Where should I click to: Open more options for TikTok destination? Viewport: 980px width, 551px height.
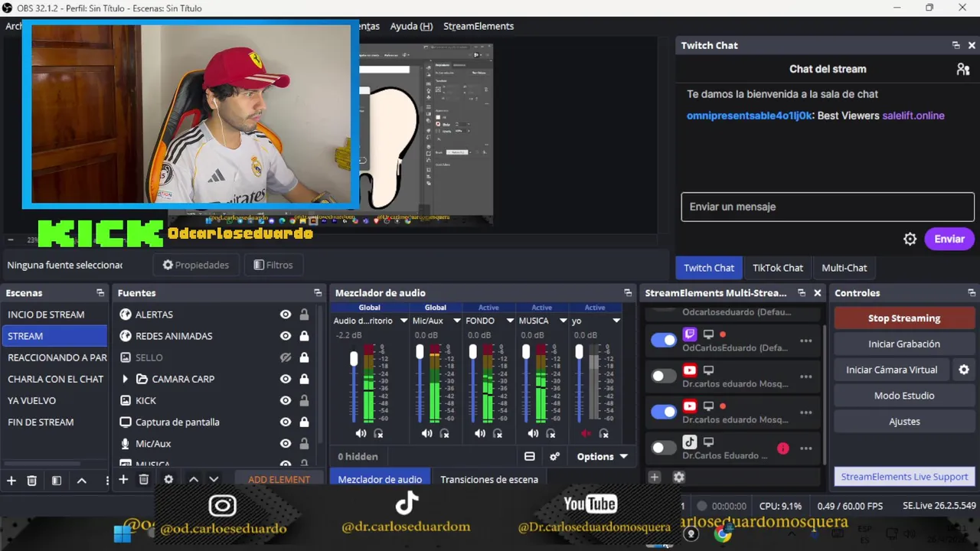pos(805,448)
